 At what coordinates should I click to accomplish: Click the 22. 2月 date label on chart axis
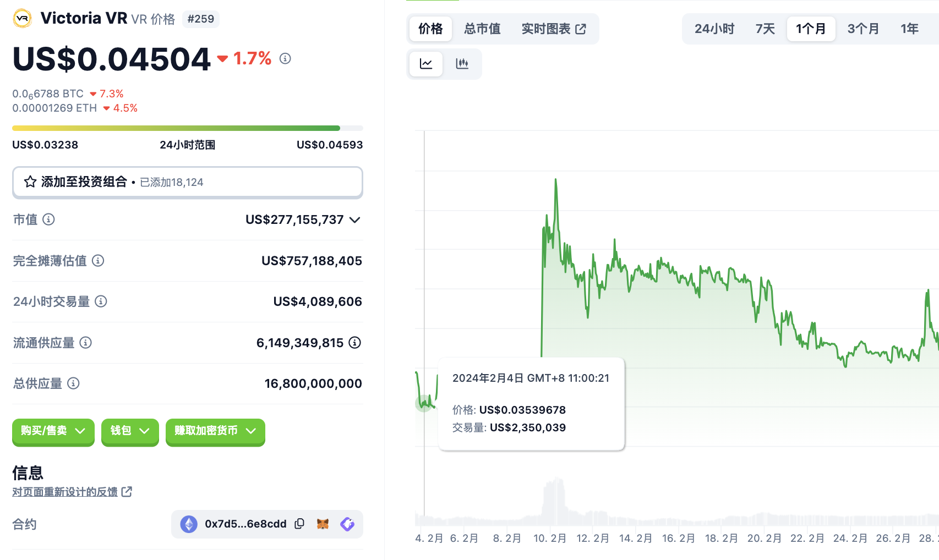(x=807, y=538)
